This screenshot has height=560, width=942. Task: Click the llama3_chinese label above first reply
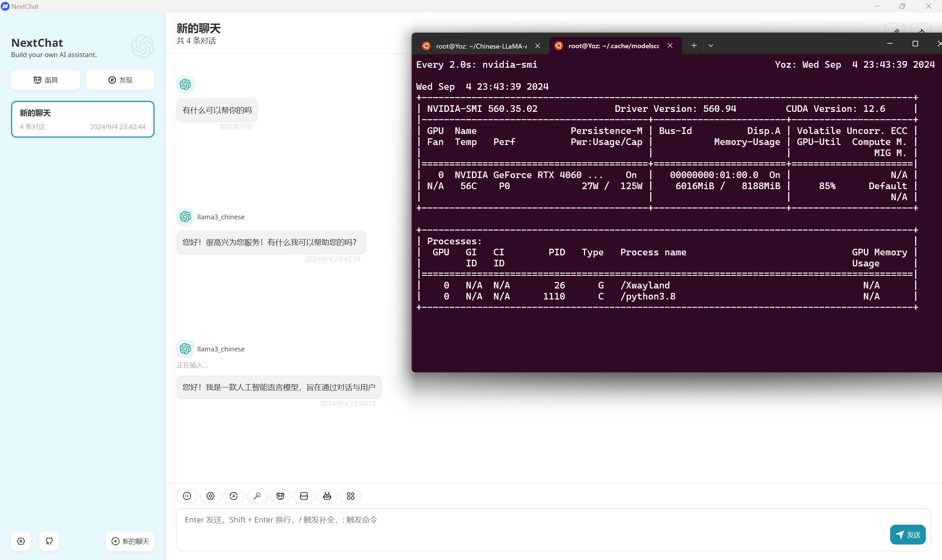point(221,217)
